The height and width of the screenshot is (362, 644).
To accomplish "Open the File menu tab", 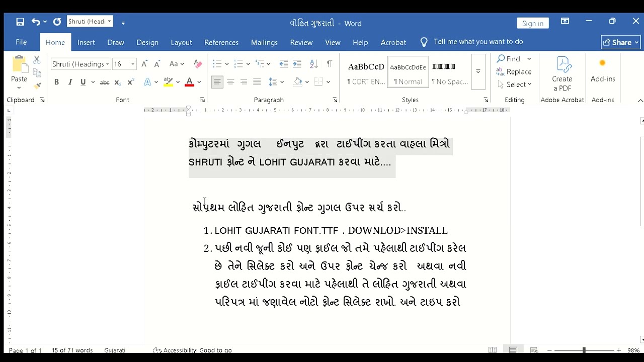I will point(21,42).
